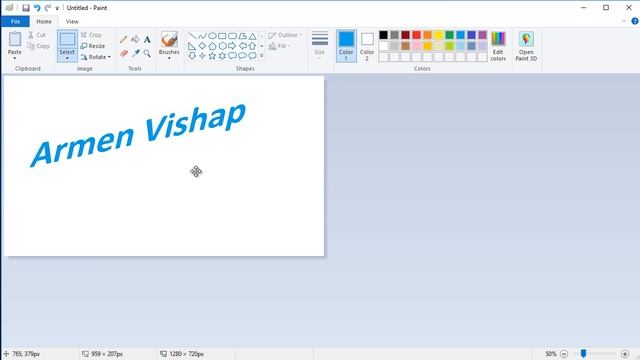The width and height of the screenshot is (640, 360).
Task: Expand the Rotate dropdown
Action: pyautogui.click(x=109, y=57)
